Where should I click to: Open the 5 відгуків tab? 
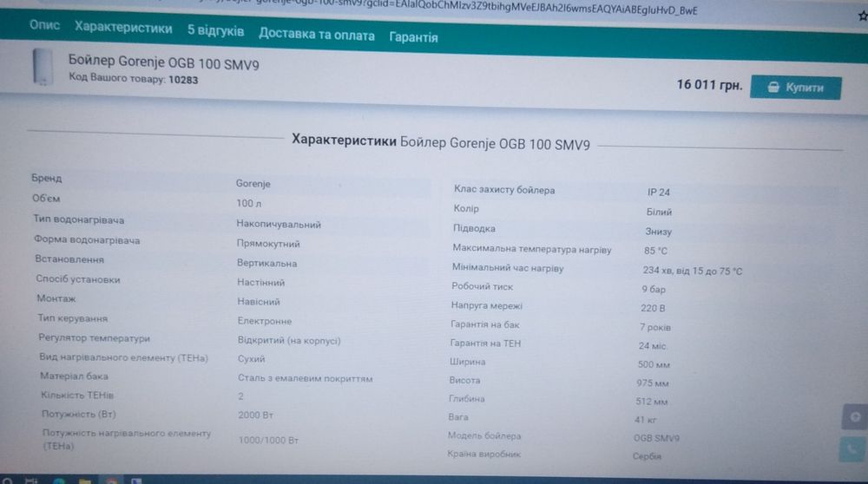pyautogui.click(x=215, y=31)
